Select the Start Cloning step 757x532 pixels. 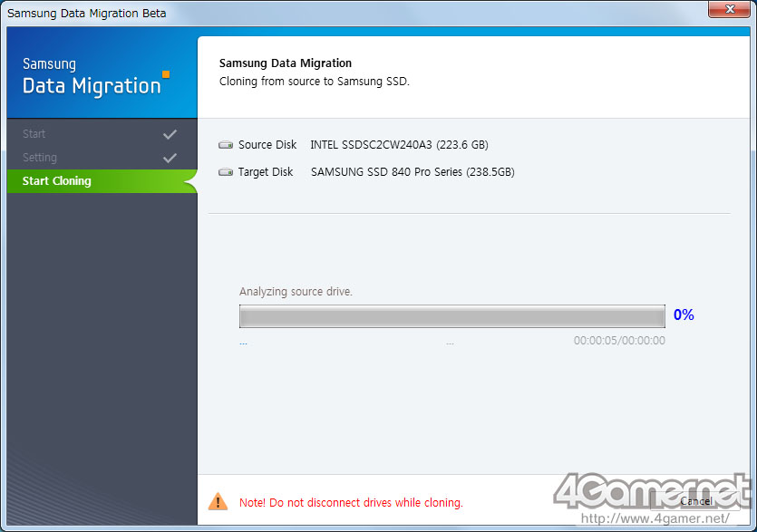[x=102, y=181]
